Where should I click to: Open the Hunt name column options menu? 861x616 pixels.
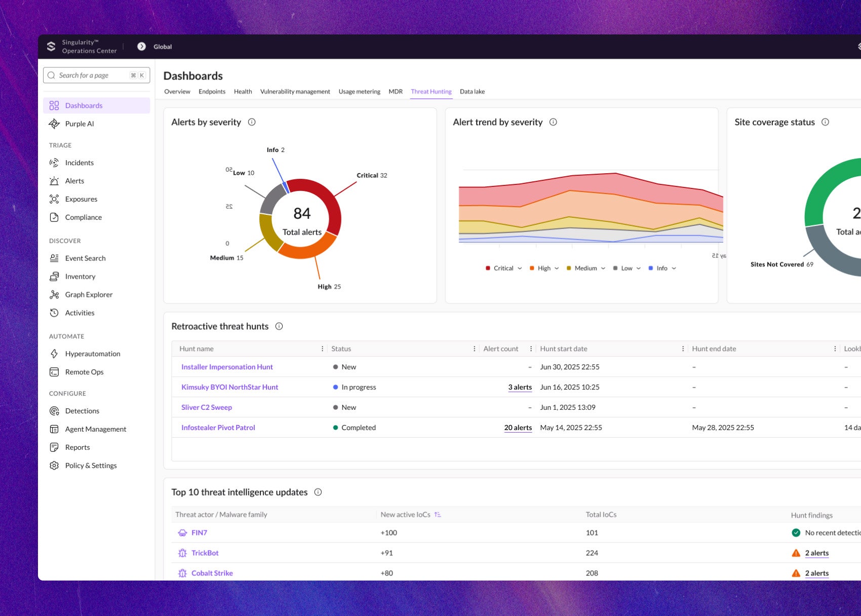click(322, 349)
